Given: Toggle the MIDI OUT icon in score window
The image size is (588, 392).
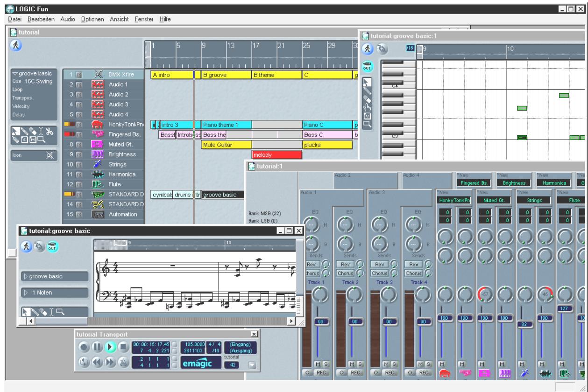Looking at the screenshot, I should coord(52,248).
